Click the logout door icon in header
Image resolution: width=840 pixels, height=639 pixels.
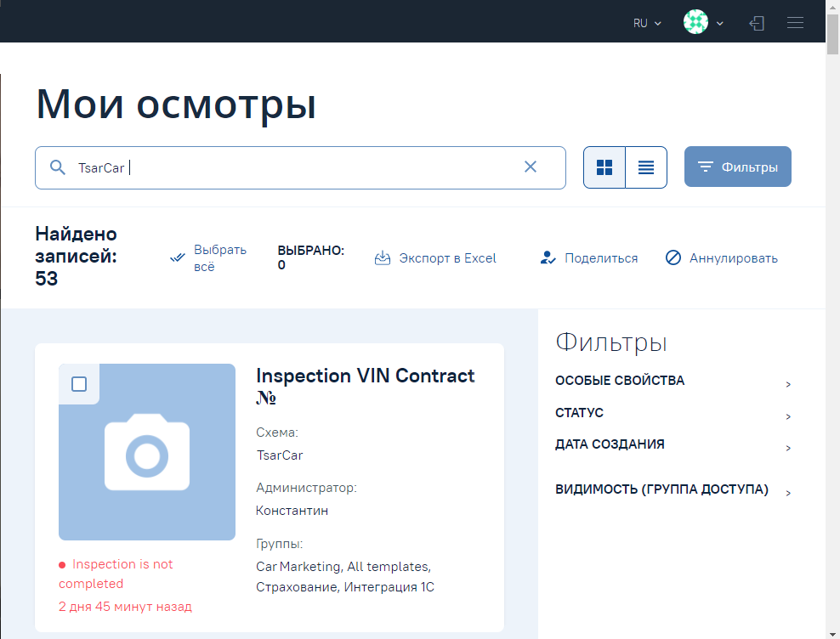(x=756, y=24)
